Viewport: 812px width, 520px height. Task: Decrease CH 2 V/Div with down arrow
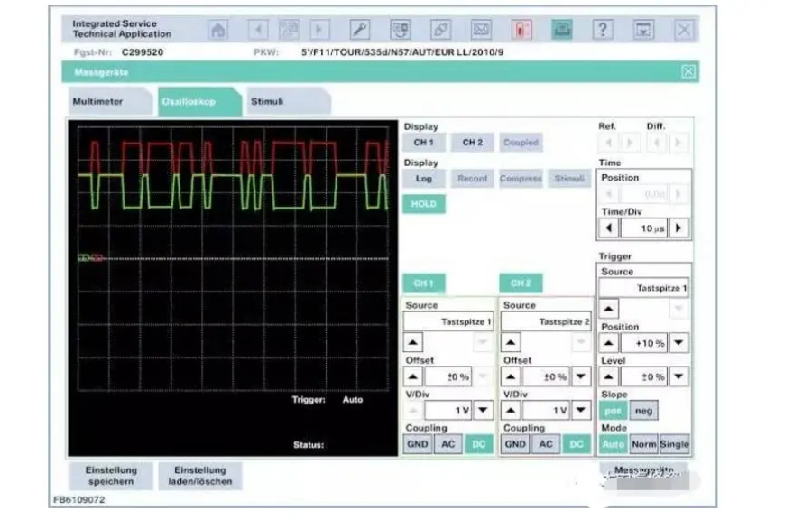(x=580, y=411)
